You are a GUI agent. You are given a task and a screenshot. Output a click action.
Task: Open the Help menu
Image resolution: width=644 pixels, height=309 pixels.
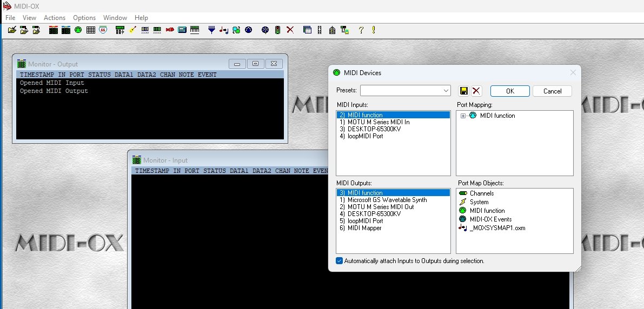141,18
